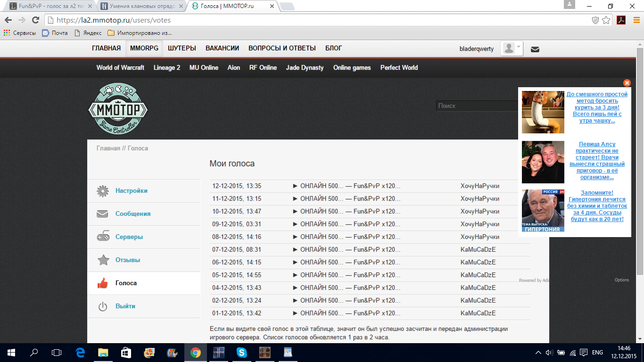Show hidden system tray icons
This screenshot has height=362, width=644.
[x=538, y=353]
